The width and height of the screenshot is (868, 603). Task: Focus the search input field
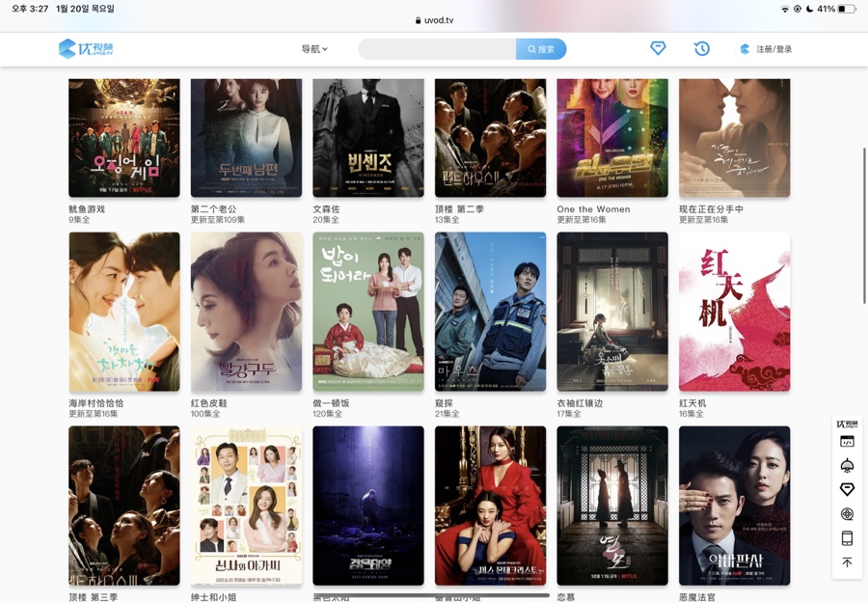point(437,49)
